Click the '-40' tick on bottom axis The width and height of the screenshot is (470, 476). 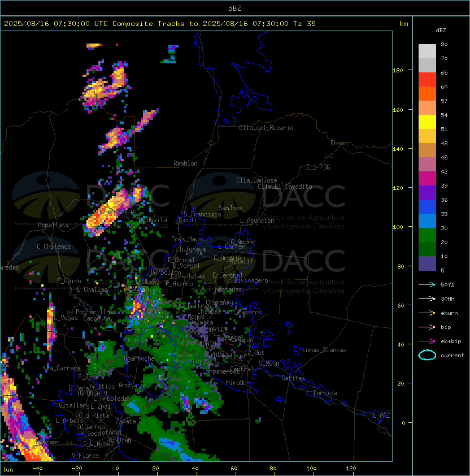pos(37,469)
